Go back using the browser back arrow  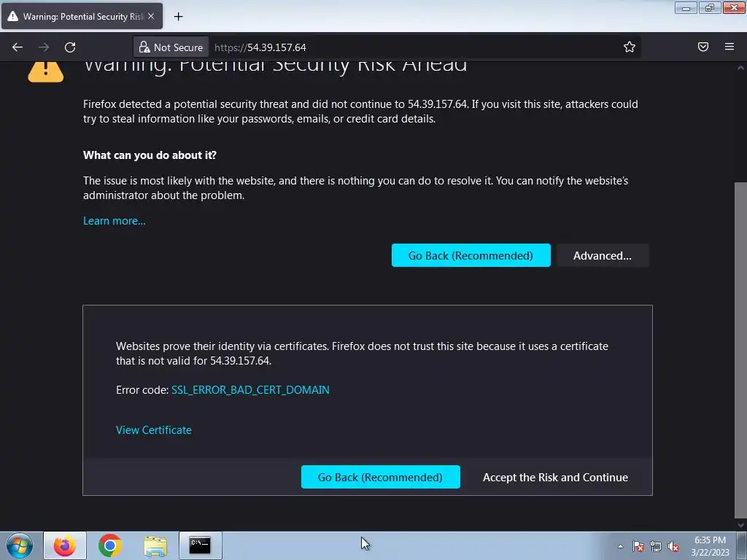click(x=18, y=47)
